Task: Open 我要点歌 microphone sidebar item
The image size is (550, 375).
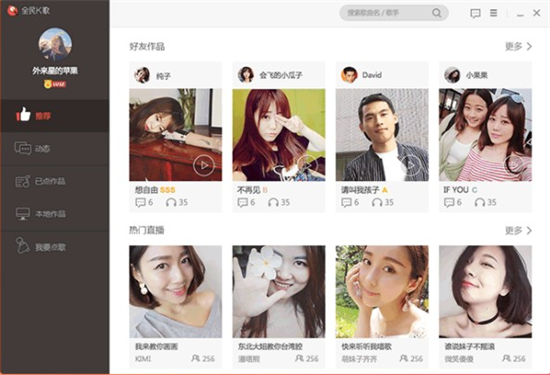Action: point(55,247)
